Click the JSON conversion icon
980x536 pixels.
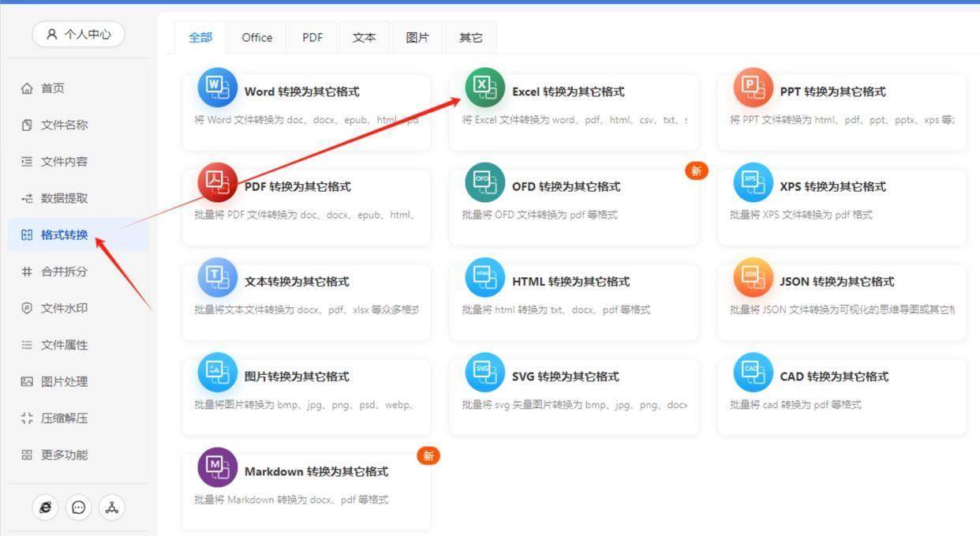point(753,278)
